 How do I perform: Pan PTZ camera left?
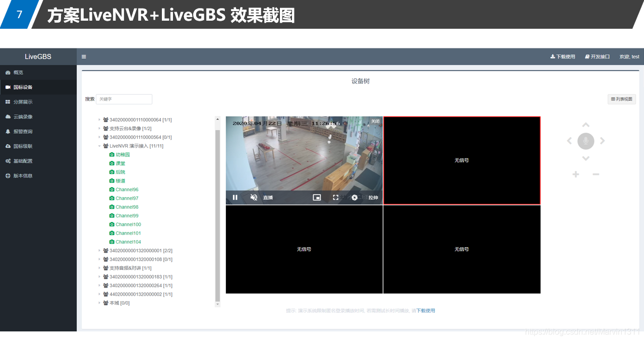point(569,141)
